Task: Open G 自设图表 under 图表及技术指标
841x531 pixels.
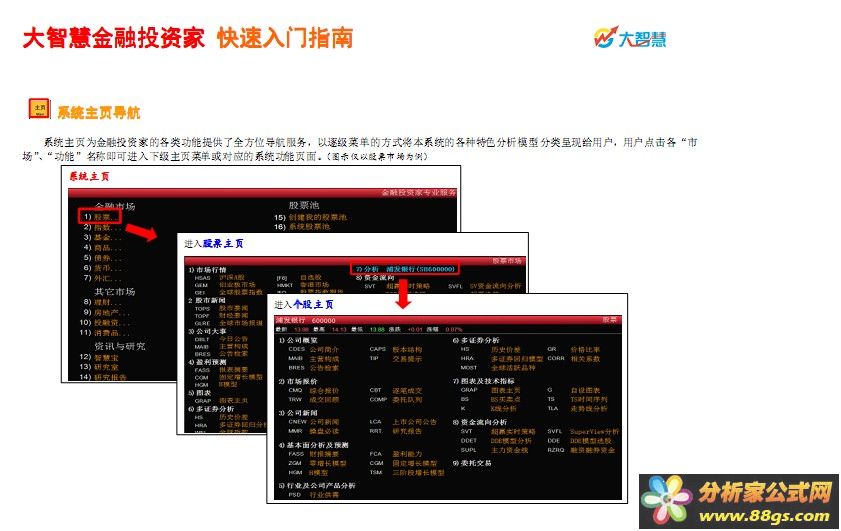Action: [573, 391]
